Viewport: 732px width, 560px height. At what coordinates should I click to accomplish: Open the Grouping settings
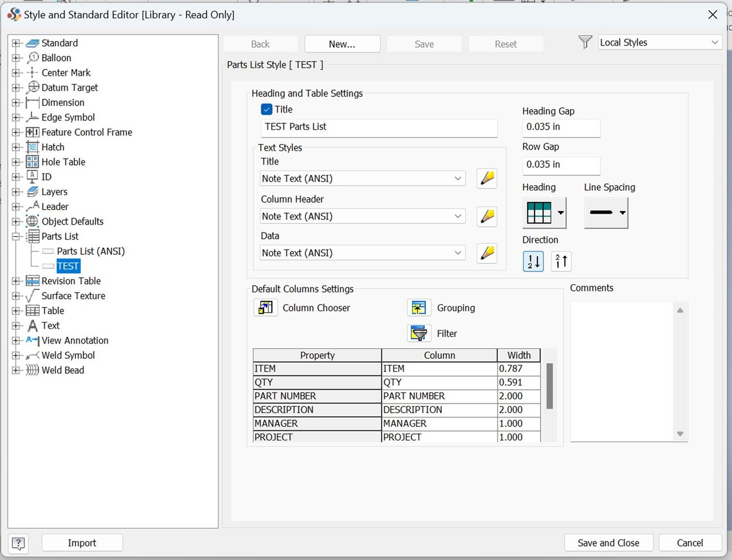[419, 308]
